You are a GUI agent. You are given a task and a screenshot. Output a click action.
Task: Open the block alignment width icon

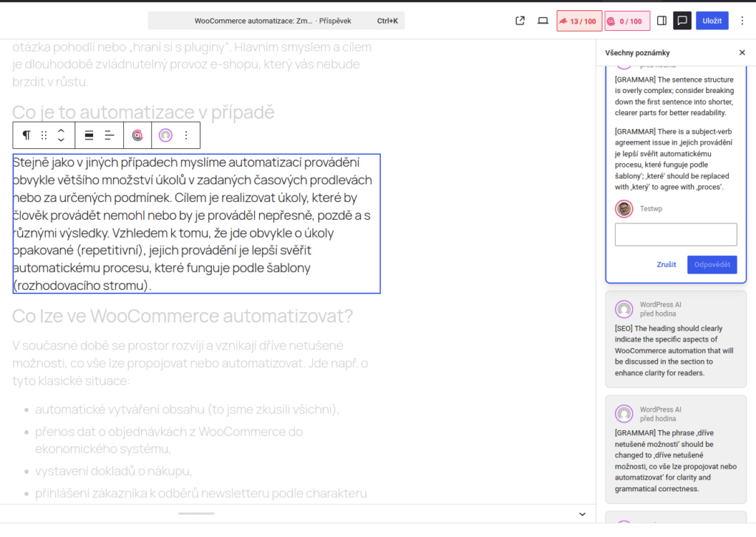pyautogui.click(x=89, y=135)
